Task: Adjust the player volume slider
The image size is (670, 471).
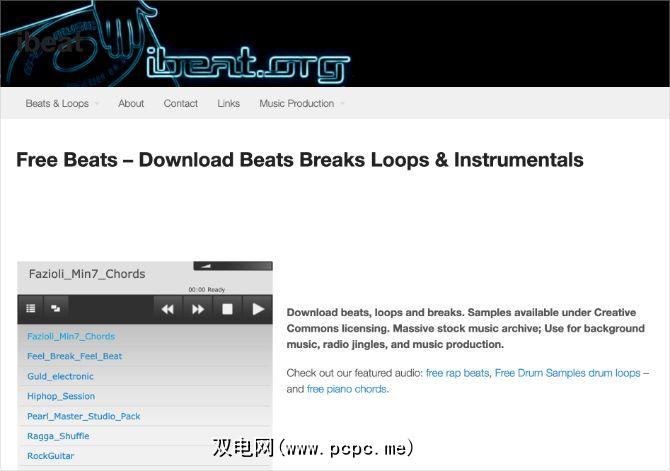Action: coord(233,266)
